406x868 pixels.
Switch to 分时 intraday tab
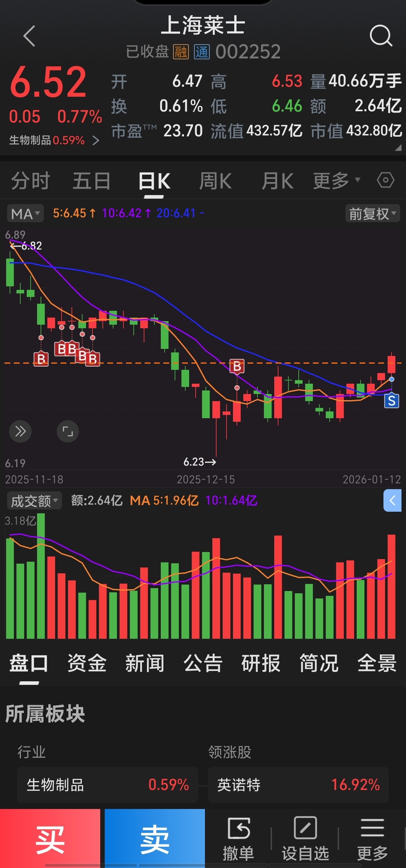[31, 181]
